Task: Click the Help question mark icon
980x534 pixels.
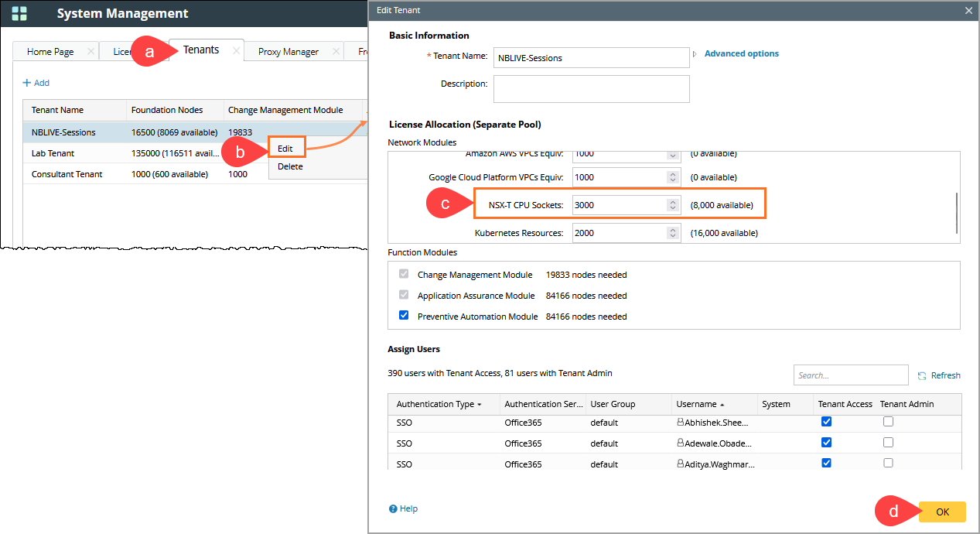Action: point(393,508)
